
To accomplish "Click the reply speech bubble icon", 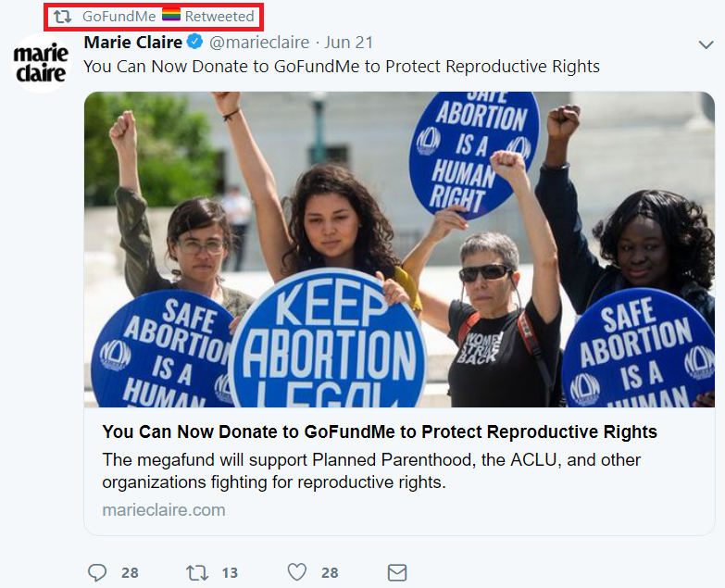I will click(x=97, y=572).
